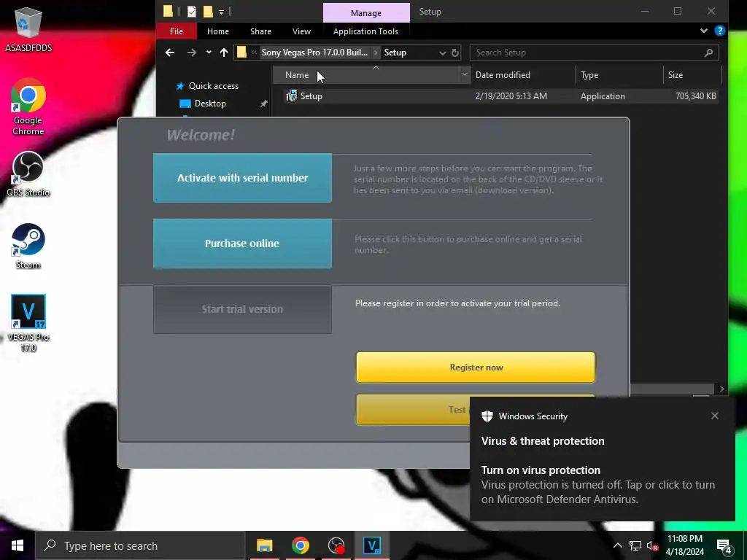
Task: Open the Google Chrome desktop shortcut
Action: tap(28, 106)
